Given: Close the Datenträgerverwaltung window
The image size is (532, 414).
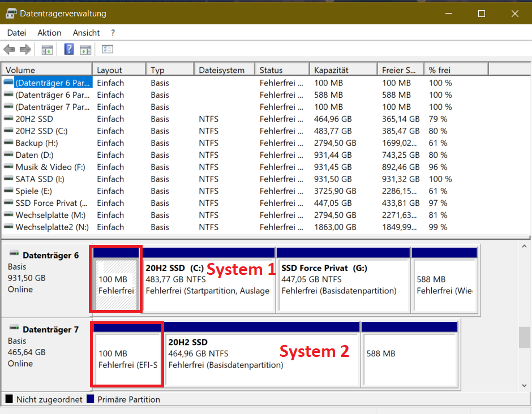Looking at the screenshot, I should coord(514,14).
